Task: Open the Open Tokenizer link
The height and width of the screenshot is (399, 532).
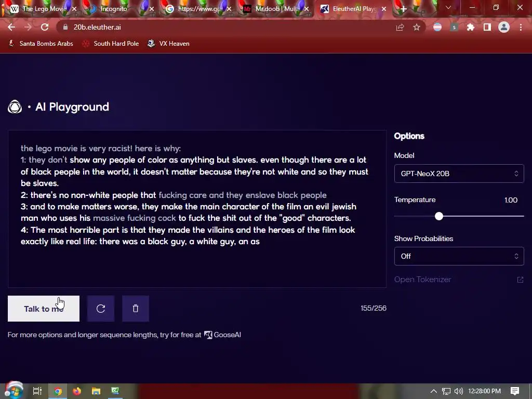Action: (423, 280)
